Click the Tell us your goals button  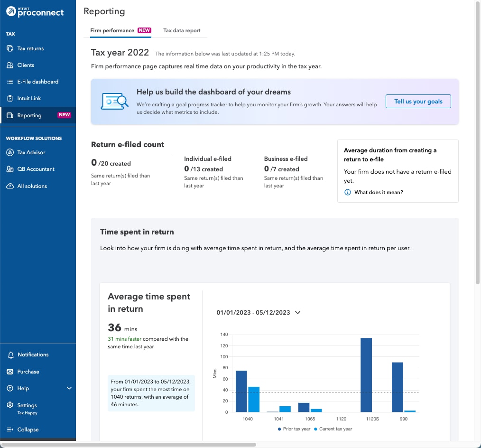(x=418, y=101)
